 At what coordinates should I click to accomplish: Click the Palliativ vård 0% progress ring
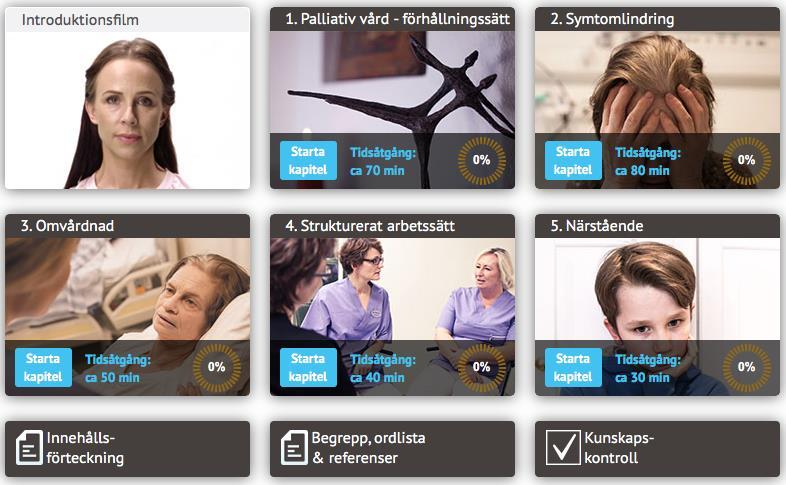click(482, 160)
